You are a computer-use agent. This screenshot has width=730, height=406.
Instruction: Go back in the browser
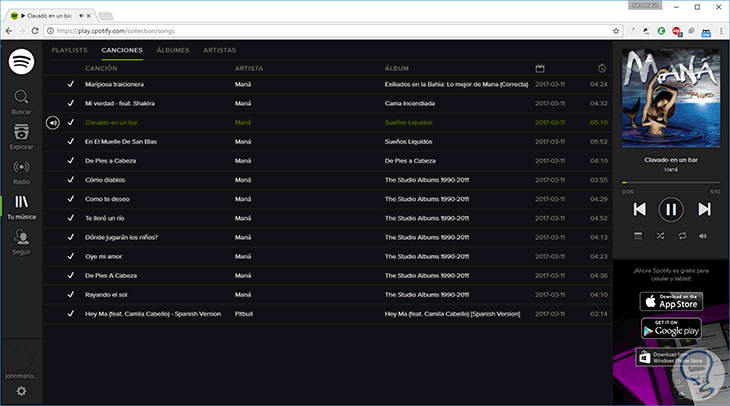point(9,31)
